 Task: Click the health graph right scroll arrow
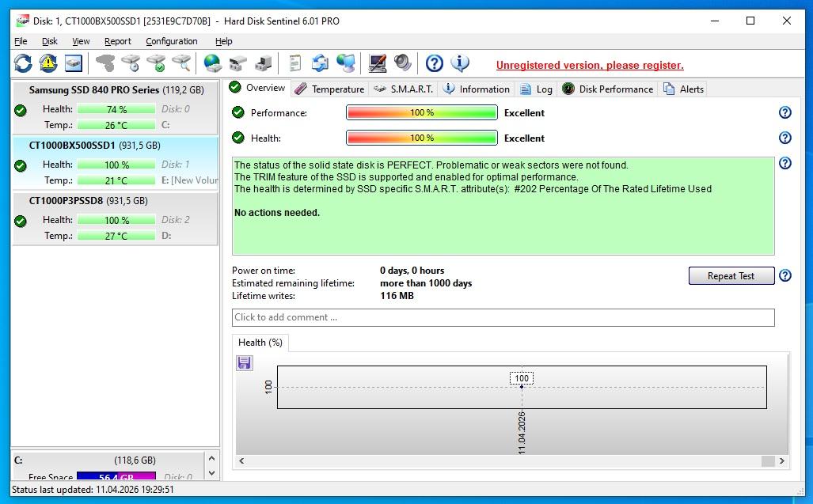click(781, 460)
